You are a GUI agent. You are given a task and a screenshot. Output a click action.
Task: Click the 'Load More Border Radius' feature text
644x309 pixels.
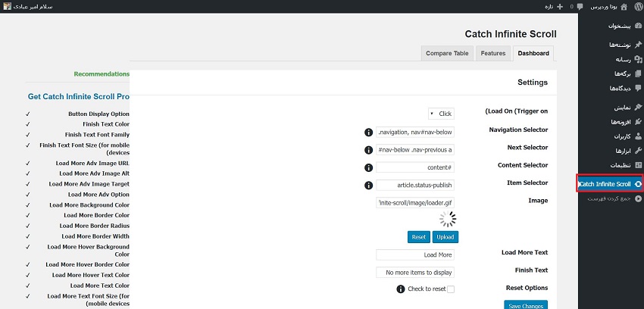tap(95, 226)
